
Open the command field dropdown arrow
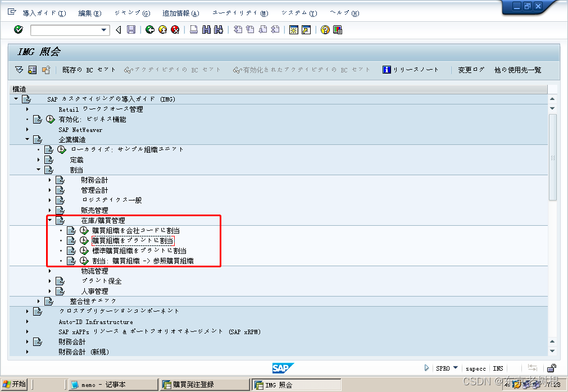coord(104,30)
